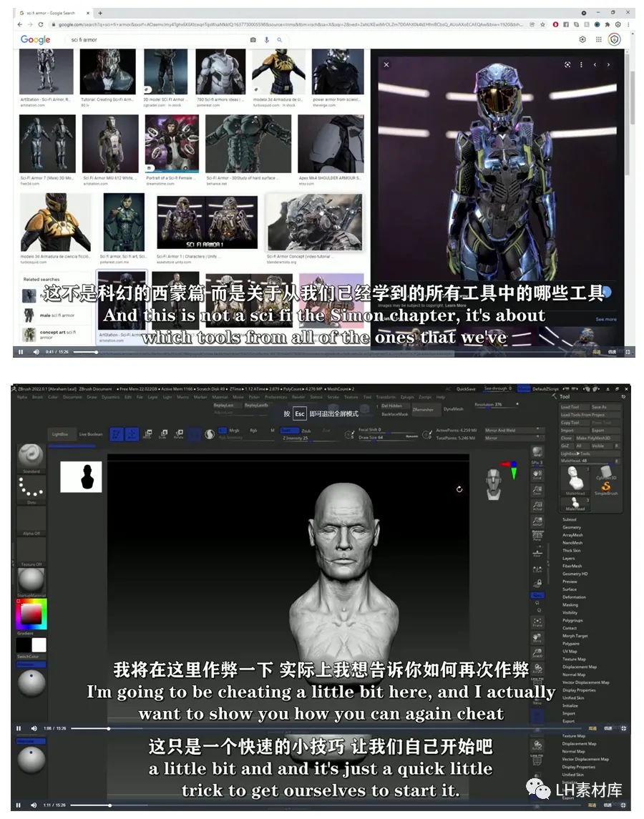Image resolution: width=644 pixels, height=819 pixels.
Task: Pick a color in the ZBrush color picker
Action: 31,614
